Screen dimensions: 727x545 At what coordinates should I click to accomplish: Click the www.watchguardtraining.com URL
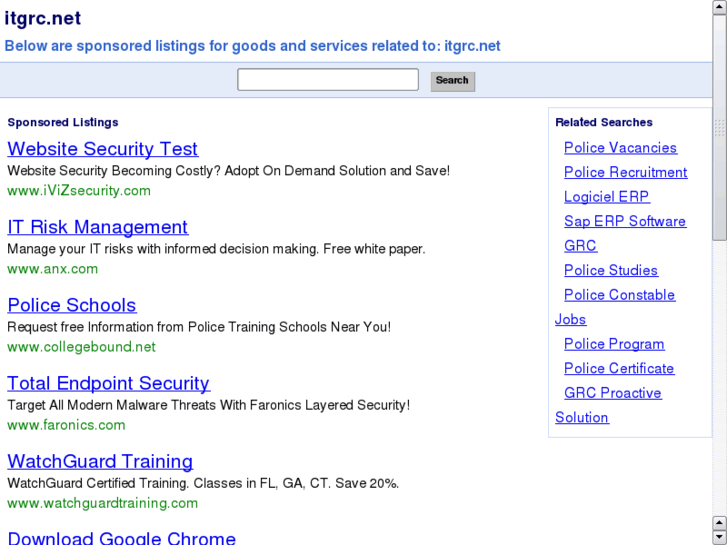click(102, 503)
